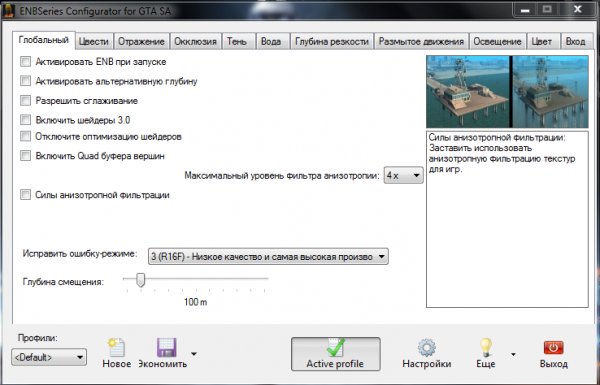Click the Новое new profile icon
The image size is (600, 385).
pyautogui.click(x=116, y=347)
